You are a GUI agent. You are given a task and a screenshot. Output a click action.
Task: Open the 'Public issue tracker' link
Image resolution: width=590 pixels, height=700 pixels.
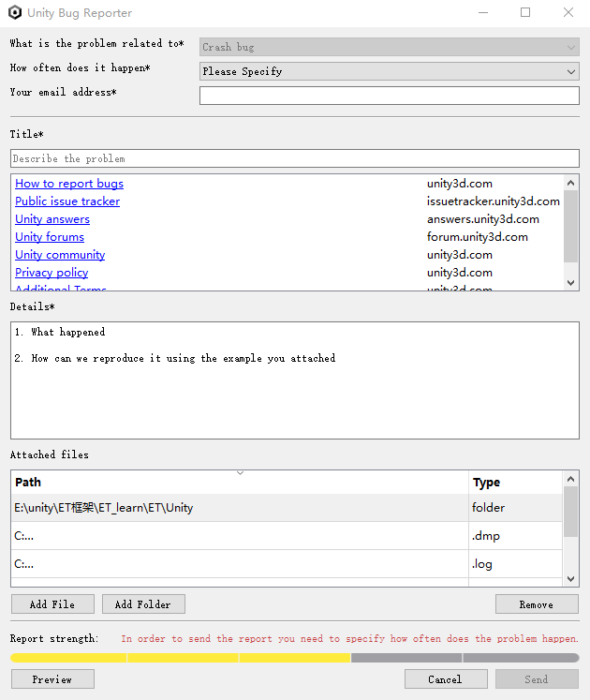click(67, 201)
